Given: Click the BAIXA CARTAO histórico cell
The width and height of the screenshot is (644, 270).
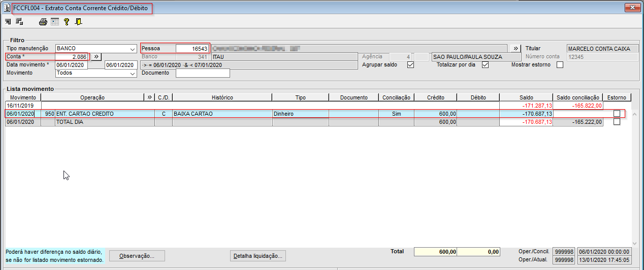Looking at the screenshot, I should click(x=222, y=114).
